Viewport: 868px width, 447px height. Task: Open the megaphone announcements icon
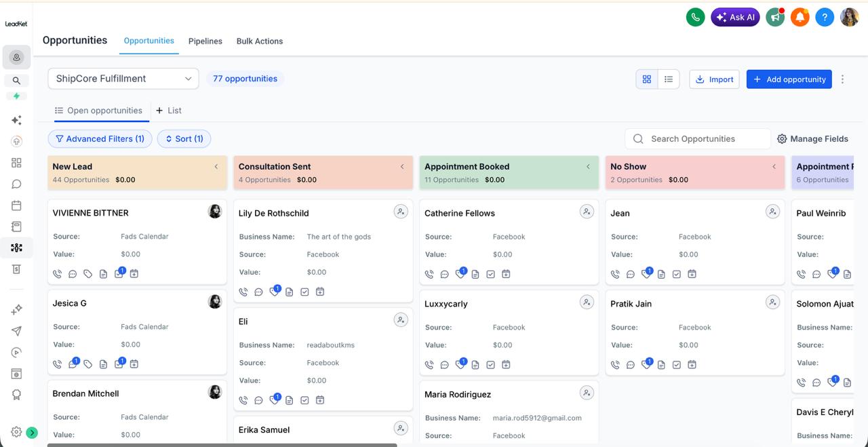coord(775,18)
